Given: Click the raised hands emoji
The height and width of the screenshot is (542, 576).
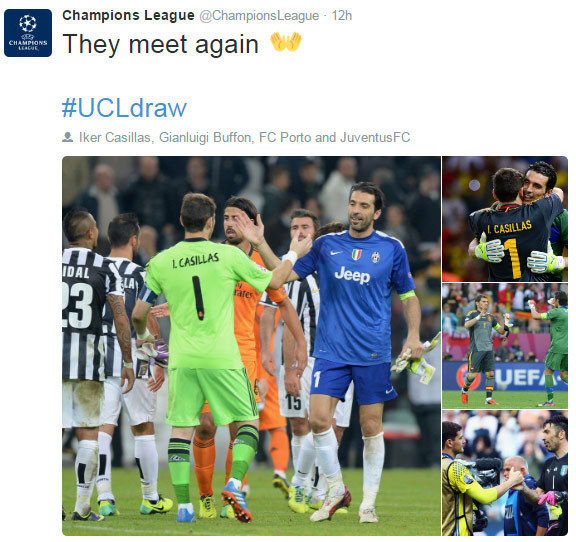Looking at the screenshot, I should [286, 42].
